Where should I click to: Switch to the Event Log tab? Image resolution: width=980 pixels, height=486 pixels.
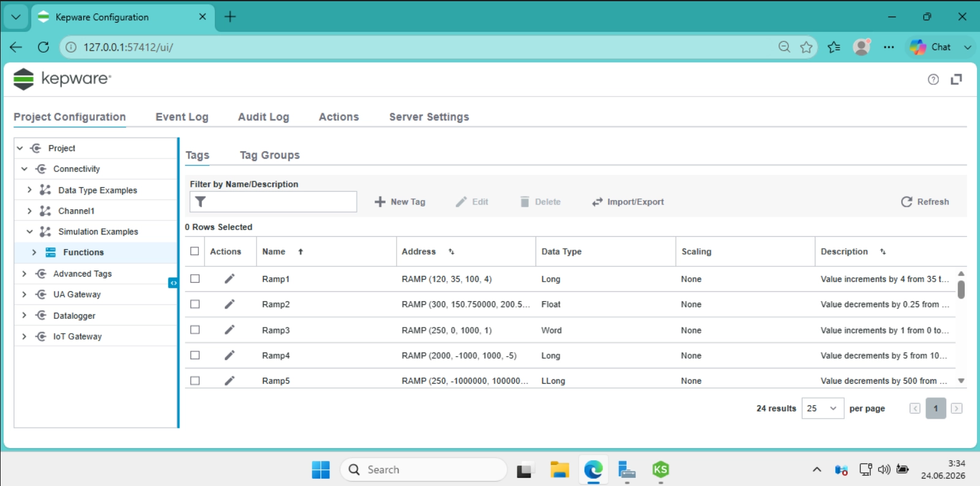182,117
